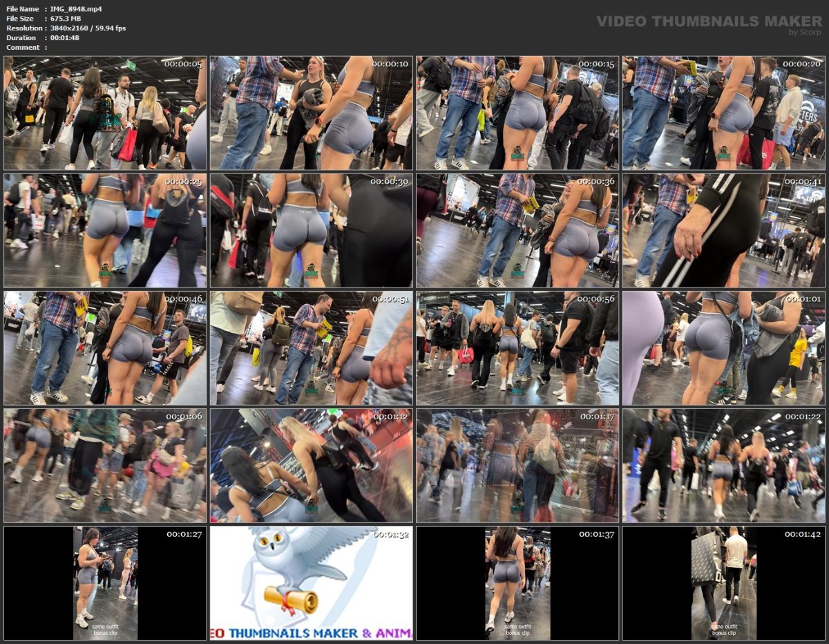
Task: Click the thumbnail at 00:00:15
Action: click(x=517, y=113)
